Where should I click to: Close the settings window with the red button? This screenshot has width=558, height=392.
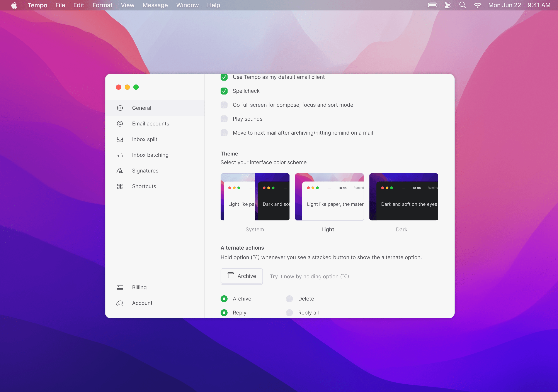119,87
